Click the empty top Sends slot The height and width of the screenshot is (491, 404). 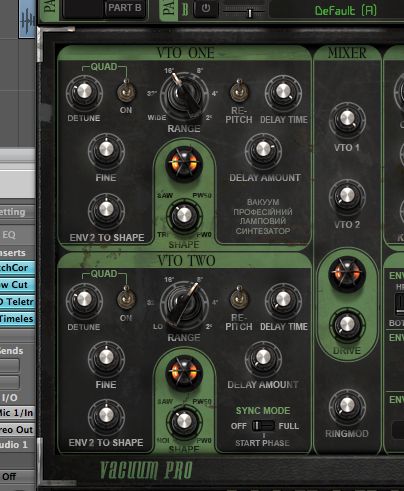coord(10,366)
